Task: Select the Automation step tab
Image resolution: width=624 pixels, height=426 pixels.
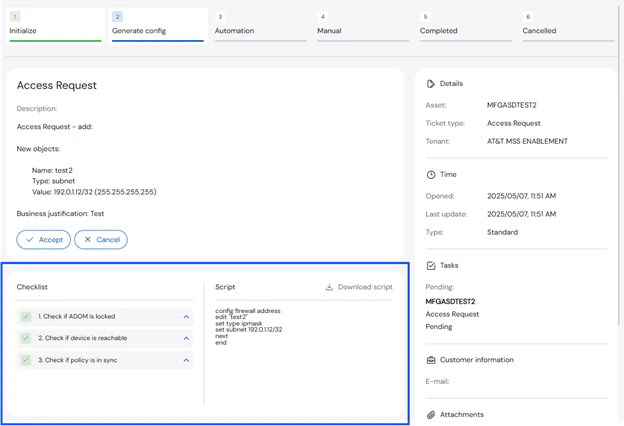Action: pos(260,26)
